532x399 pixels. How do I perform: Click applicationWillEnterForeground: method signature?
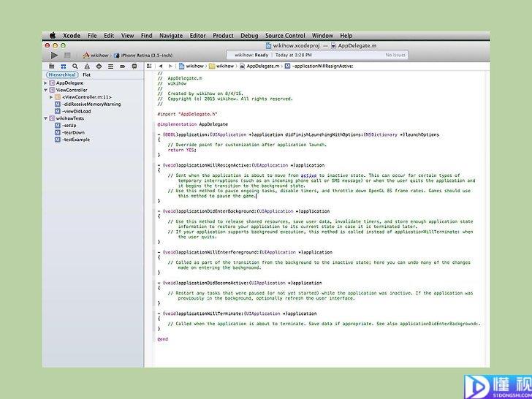(x=245, y=252)
